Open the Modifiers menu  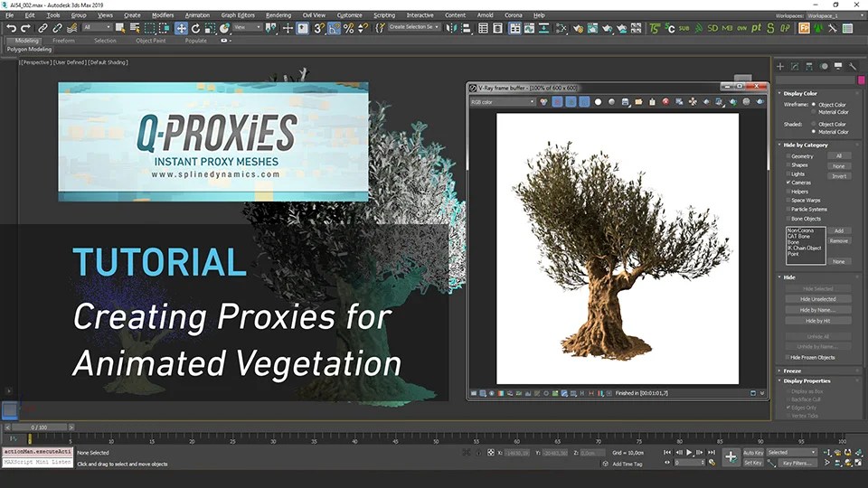point(162,15)
